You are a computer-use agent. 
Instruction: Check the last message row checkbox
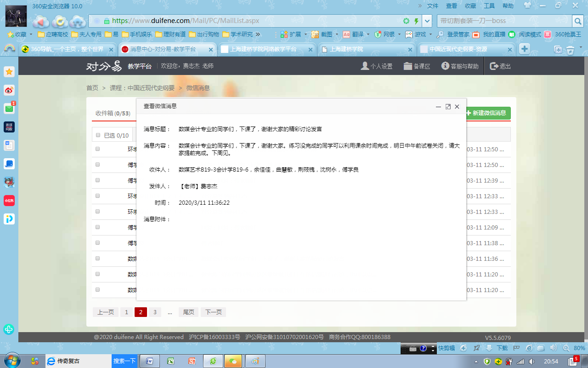point(98,290)
